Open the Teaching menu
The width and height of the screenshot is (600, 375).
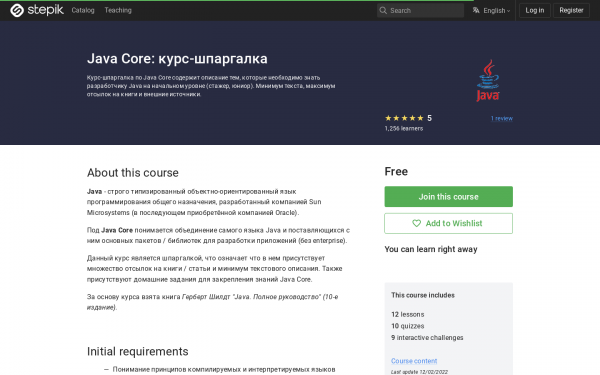[x=118, y=10]
